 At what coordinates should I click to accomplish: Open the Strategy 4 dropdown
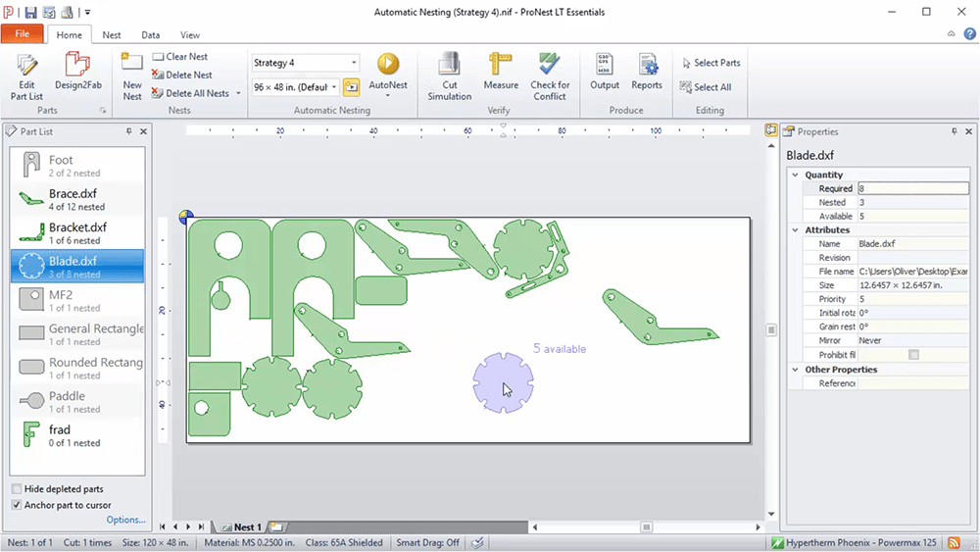353,64
